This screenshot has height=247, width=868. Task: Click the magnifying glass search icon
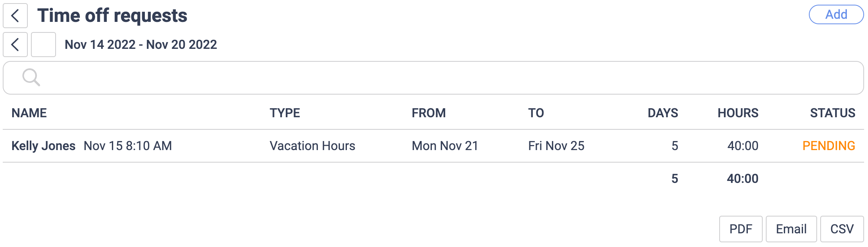pos(32,77)
